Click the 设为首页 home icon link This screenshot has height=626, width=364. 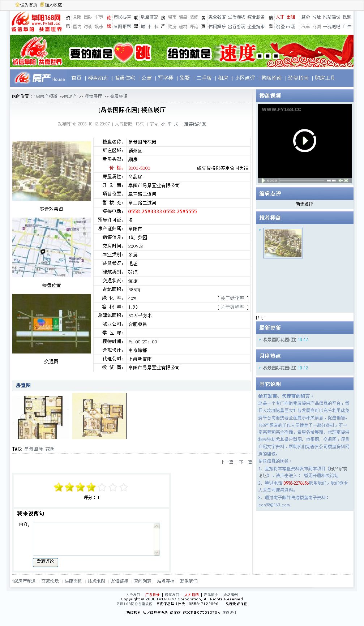(x=26, y=5)
